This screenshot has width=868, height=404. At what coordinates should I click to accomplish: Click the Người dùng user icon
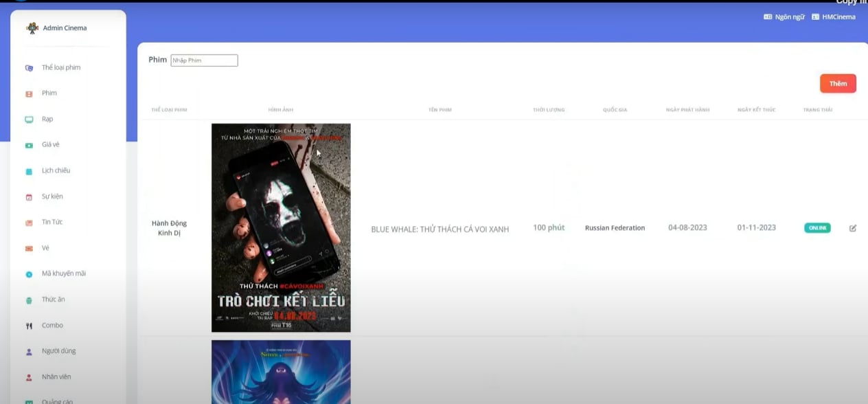(x=29, y=352)
